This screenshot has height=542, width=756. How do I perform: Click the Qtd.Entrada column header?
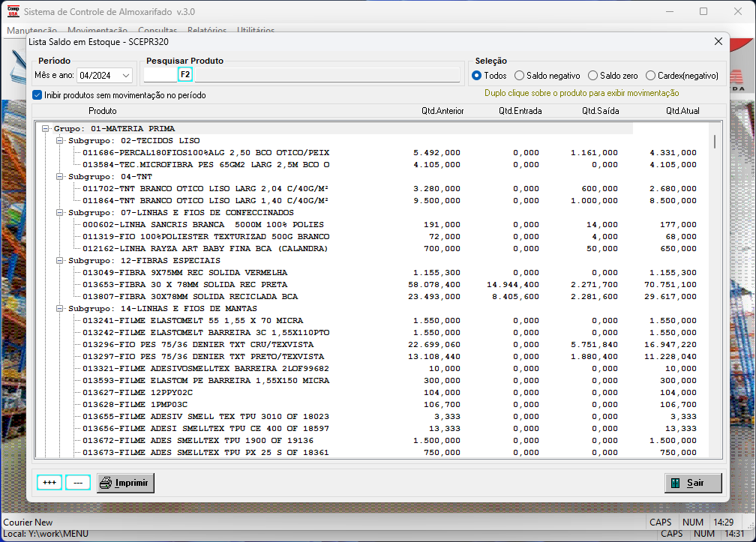[x=520, y=111]
